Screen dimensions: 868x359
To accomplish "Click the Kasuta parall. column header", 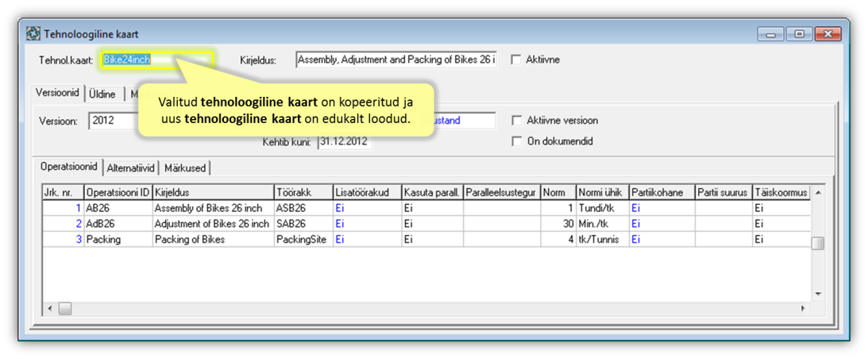I will coord(432,192).
